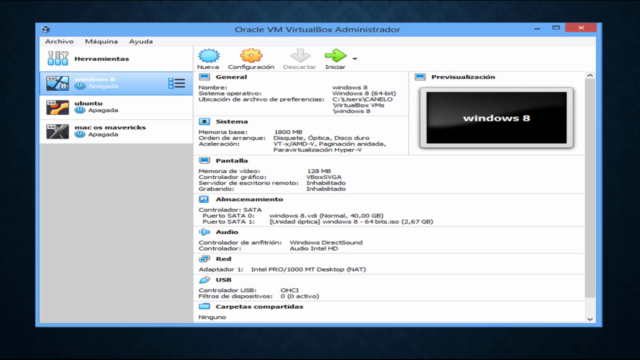Open the Máquina menu
Image resolution: width=640 pixels, height=360 pixels.
[101, 41]
